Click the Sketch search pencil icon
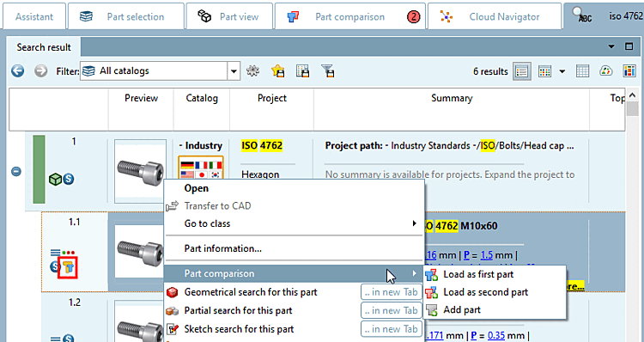The height and width of the screenshot is (342, 644). click(173, 329)
